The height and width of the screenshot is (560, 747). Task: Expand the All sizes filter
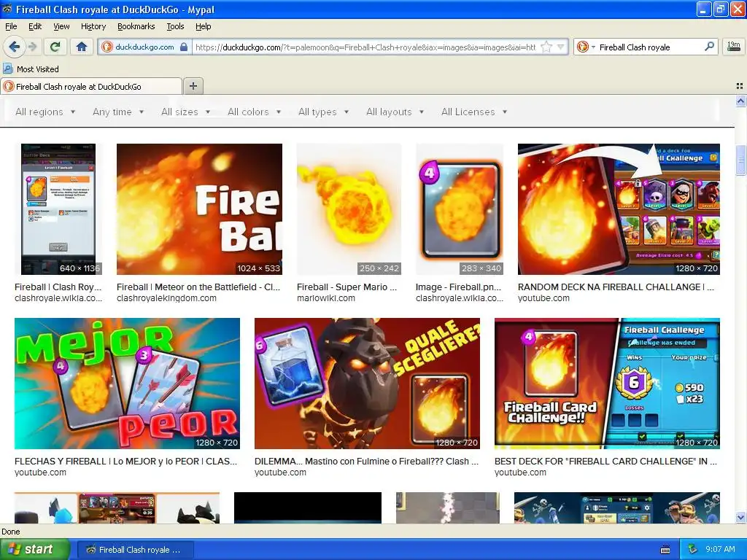coord(185,112)
